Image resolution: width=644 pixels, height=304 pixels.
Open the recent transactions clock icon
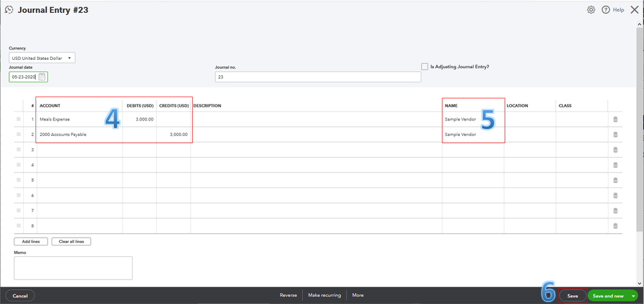pyautogui.click(x=9, y=10)
